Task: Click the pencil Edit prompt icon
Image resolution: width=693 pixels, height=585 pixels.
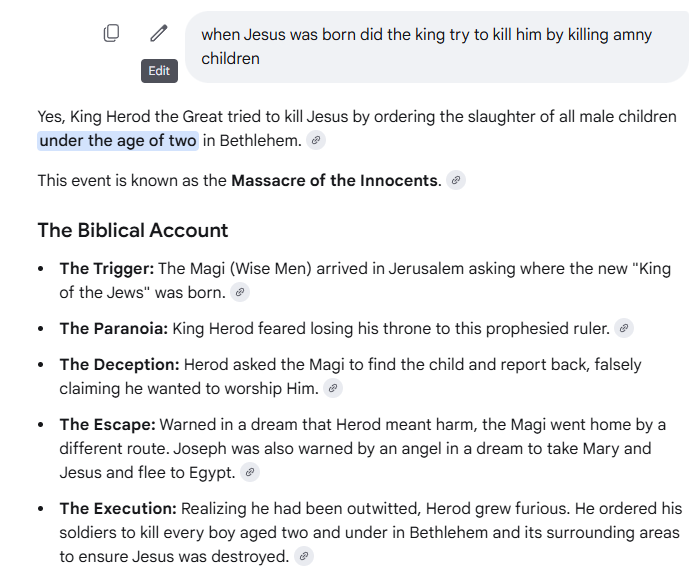Action: point(159,33)
